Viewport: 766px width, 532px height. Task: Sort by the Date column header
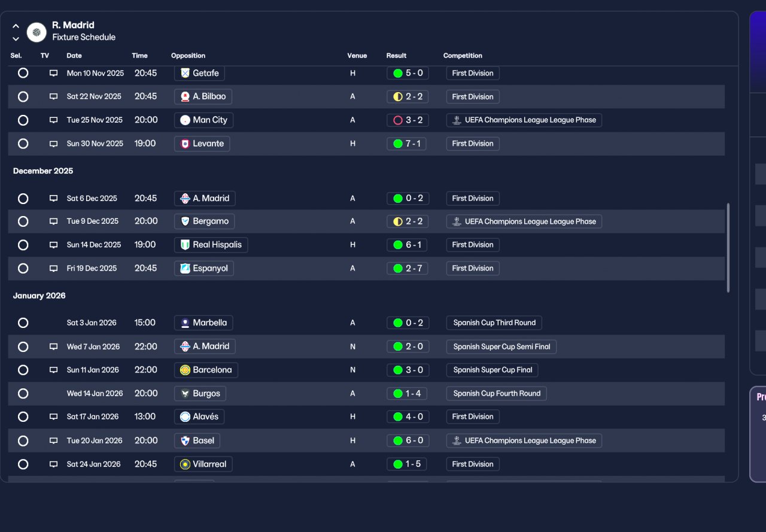(x=74, y=56)
